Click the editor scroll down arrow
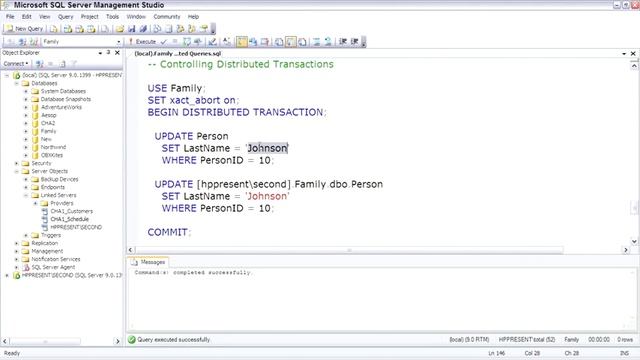The image size is (640, 360). point(634,242)
